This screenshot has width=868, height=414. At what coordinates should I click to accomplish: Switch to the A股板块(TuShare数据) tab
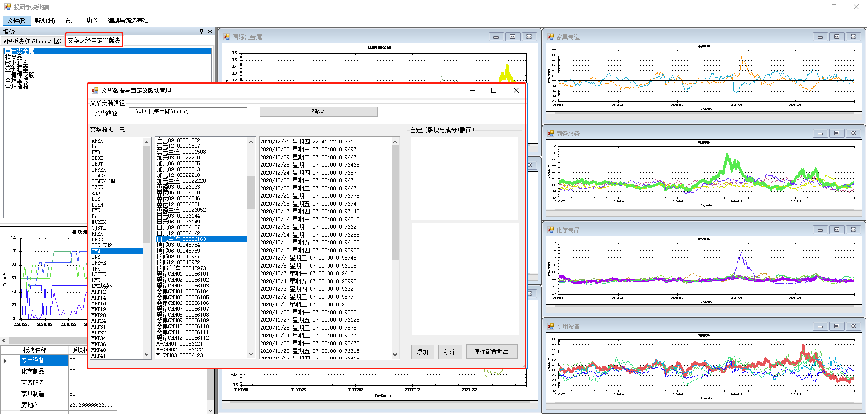(x=33, y=41)
